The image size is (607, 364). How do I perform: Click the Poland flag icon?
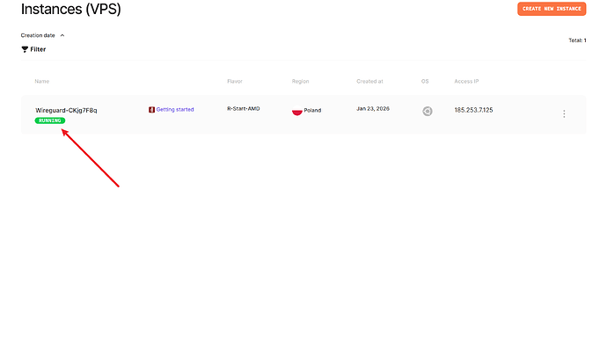click(297, 111)
